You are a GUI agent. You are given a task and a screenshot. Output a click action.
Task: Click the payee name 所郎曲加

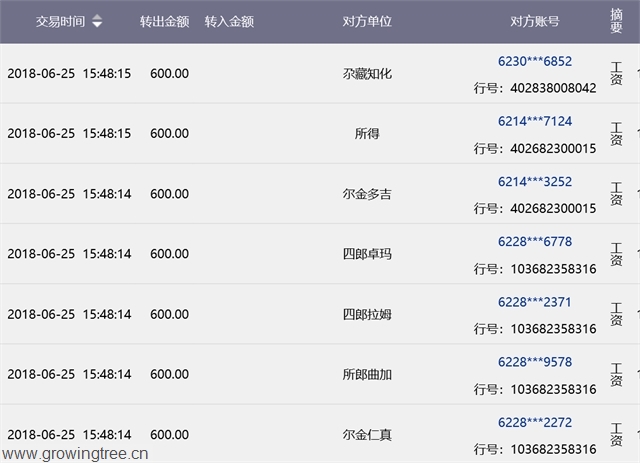(366, 374)
